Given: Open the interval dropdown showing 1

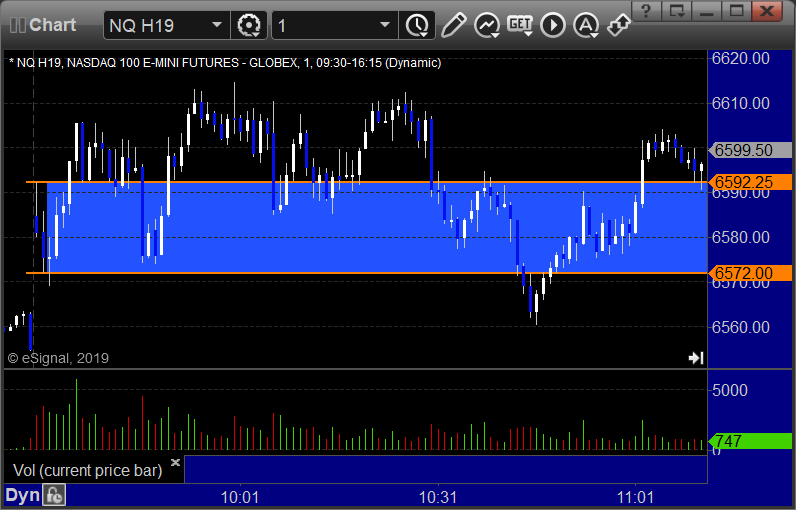Looking at the screenshot, I should 335,25.
